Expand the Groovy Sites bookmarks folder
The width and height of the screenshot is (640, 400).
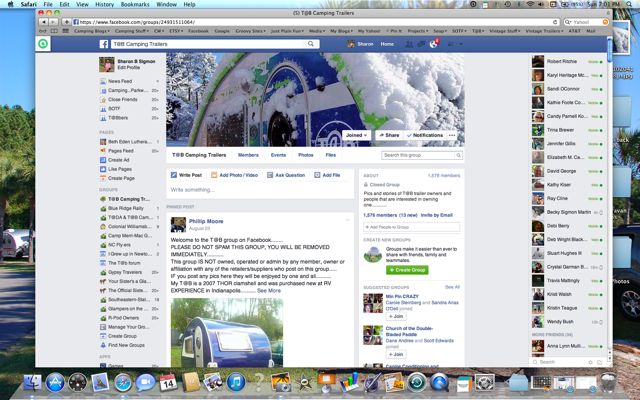click(x=250, y=31)
